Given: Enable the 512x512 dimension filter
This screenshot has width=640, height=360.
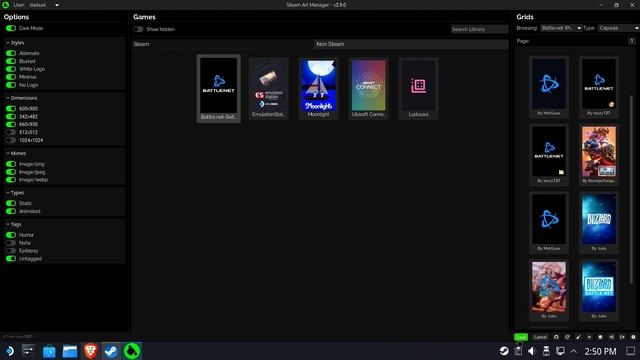Looking at the screenshot, I should (11, 132).
